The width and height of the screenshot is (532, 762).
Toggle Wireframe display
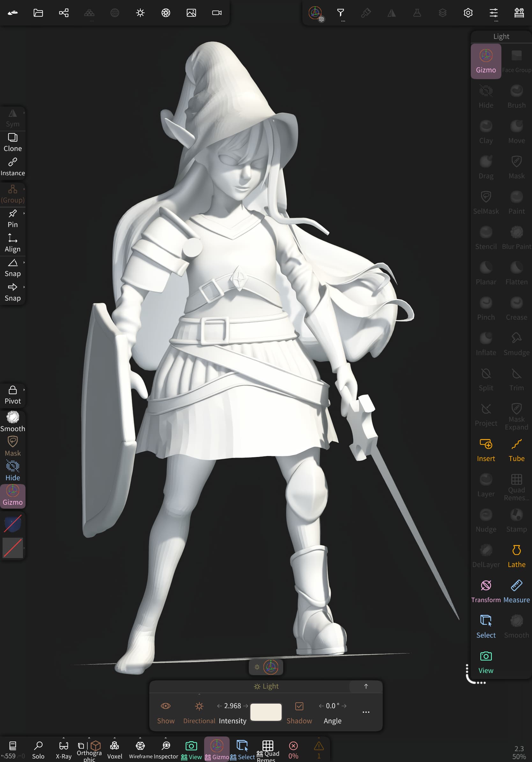coord(140,750)
